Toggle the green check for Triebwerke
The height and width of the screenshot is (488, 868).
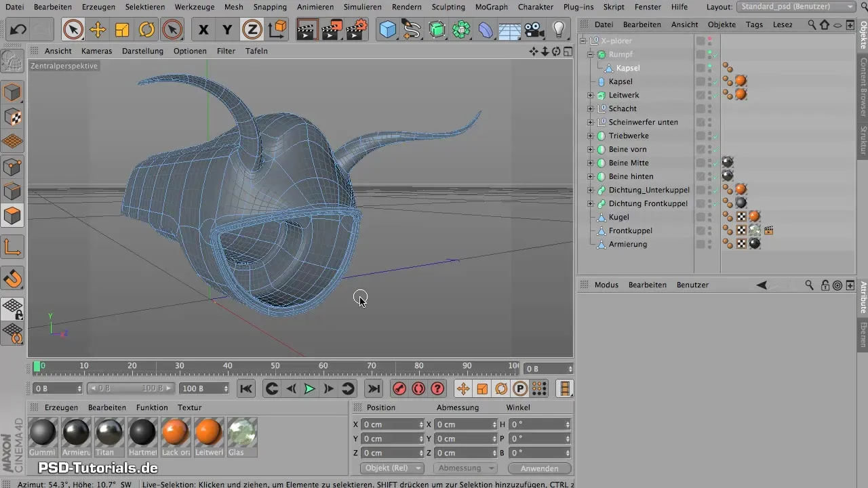(x=715, y=136)
